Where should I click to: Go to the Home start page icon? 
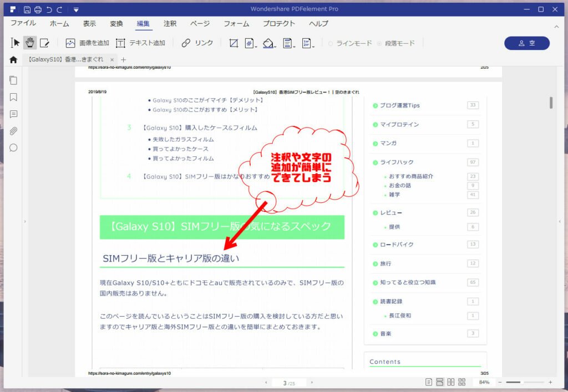pos(13,60)
